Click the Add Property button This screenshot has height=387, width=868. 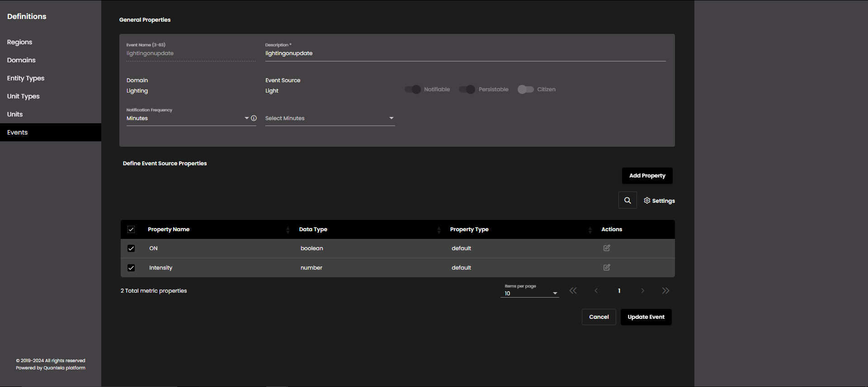point(647,176)
